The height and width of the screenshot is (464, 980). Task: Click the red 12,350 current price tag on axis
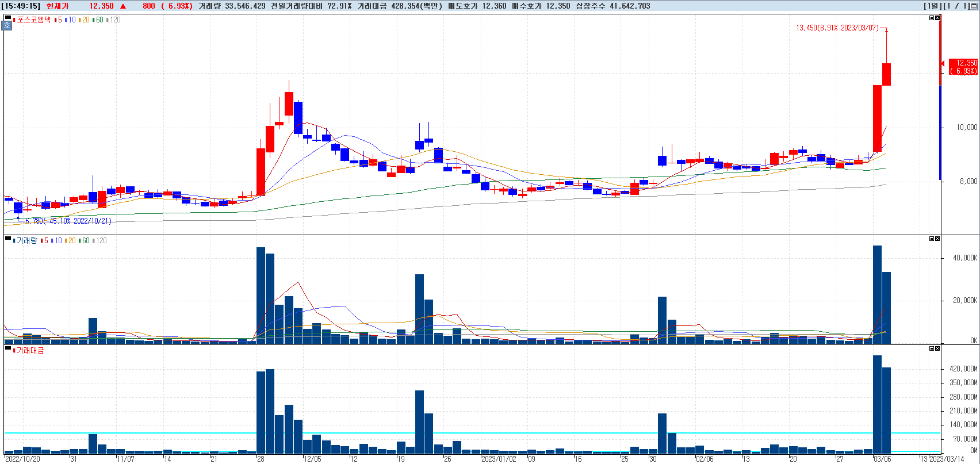[x=963, y=67]
